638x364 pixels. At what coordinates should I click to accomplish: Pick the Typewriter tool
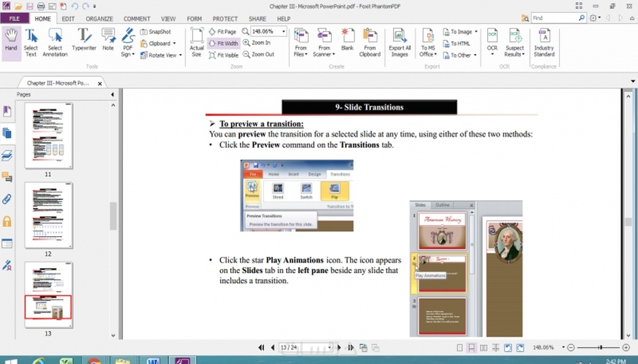pos(84,39)
